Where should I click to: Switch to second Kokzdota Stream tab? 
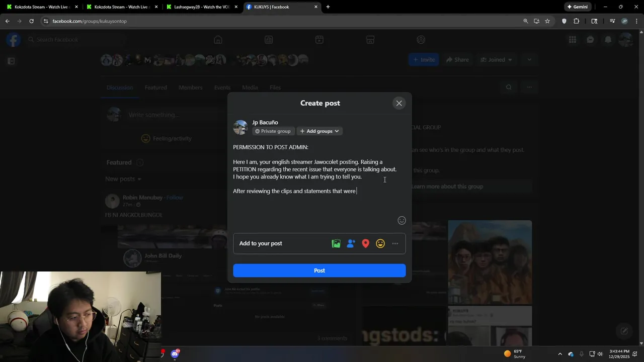[x=122, y=7]
